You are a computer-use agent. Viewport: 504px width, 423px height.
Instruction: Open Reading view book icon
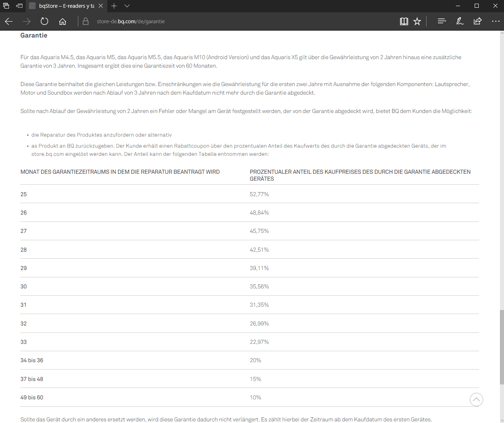[404, 21]
